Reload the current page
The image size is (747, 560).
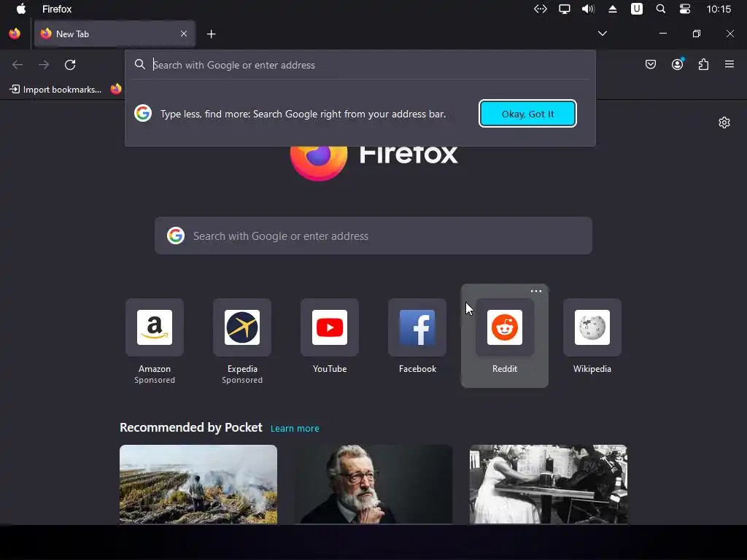[x=70, y=65]
